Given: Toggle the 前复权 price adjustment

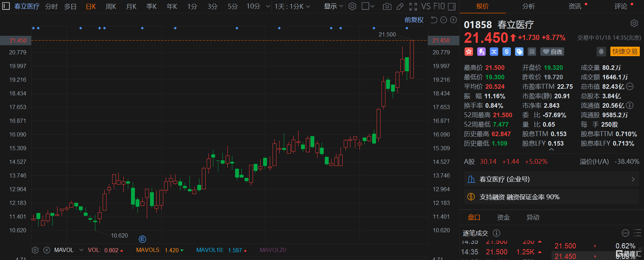Looking at the screenshot, I should (x=414, y=20).
